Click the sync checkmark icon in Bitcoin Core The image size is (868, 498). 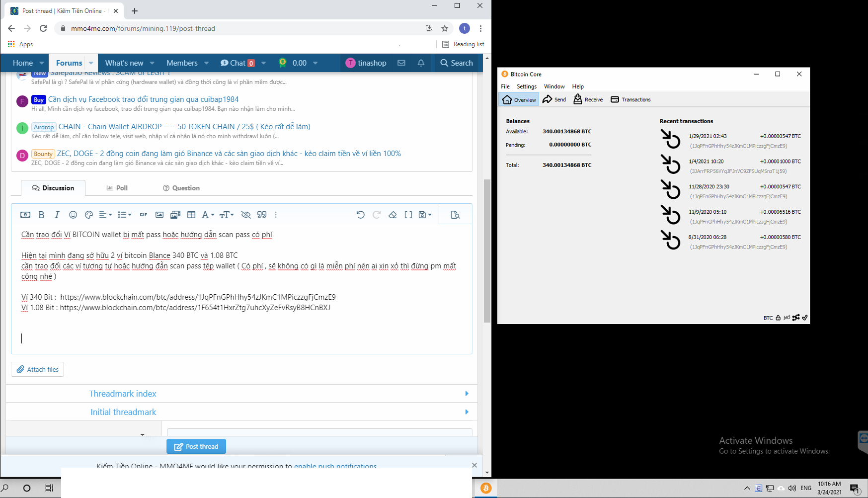coord(805,318)
